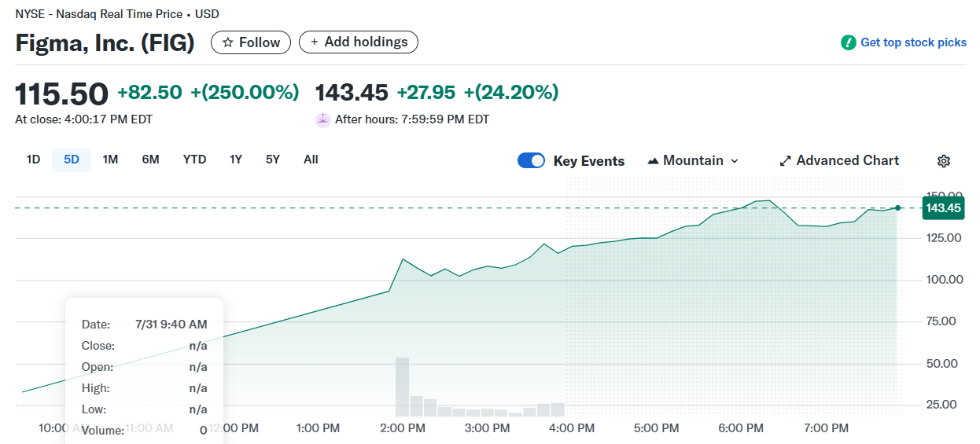Viewport: 980px width, 444px height.
Task: Open the Advanced Chart link
Action: click(x=839, y=160)
